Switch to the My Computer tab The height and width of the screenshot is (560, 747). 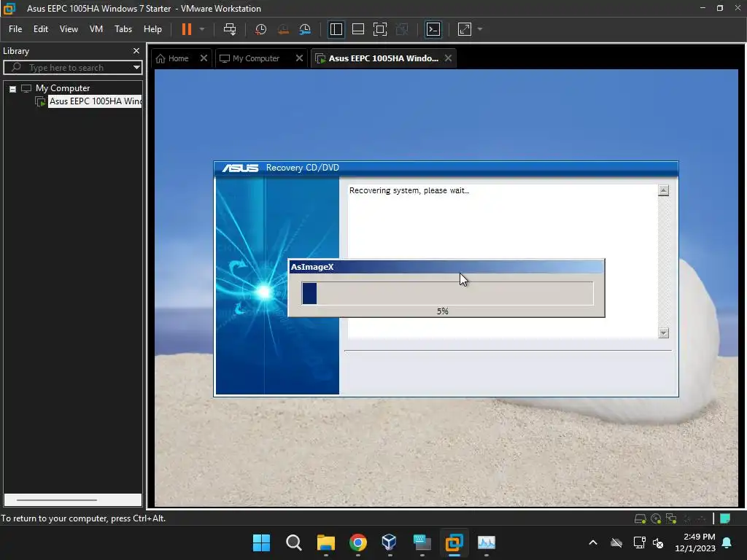tap(249, 58)
